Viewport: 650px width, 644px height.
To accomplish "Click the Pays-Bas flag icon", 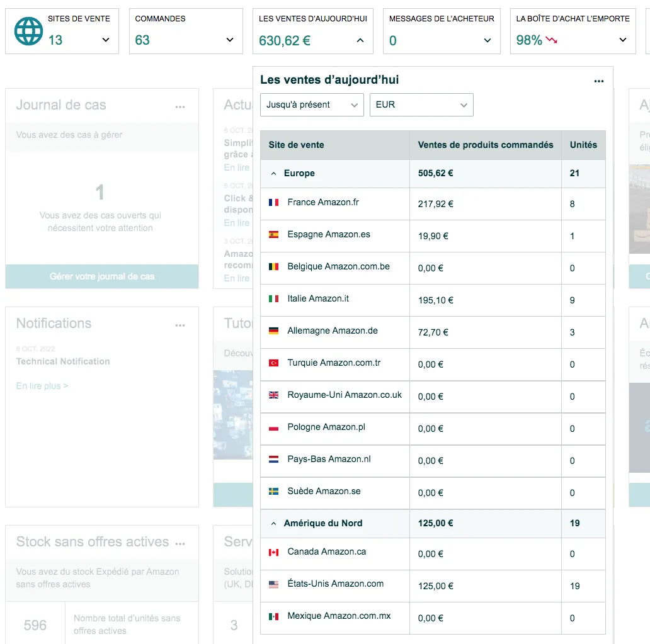I will tap(273, 459).
